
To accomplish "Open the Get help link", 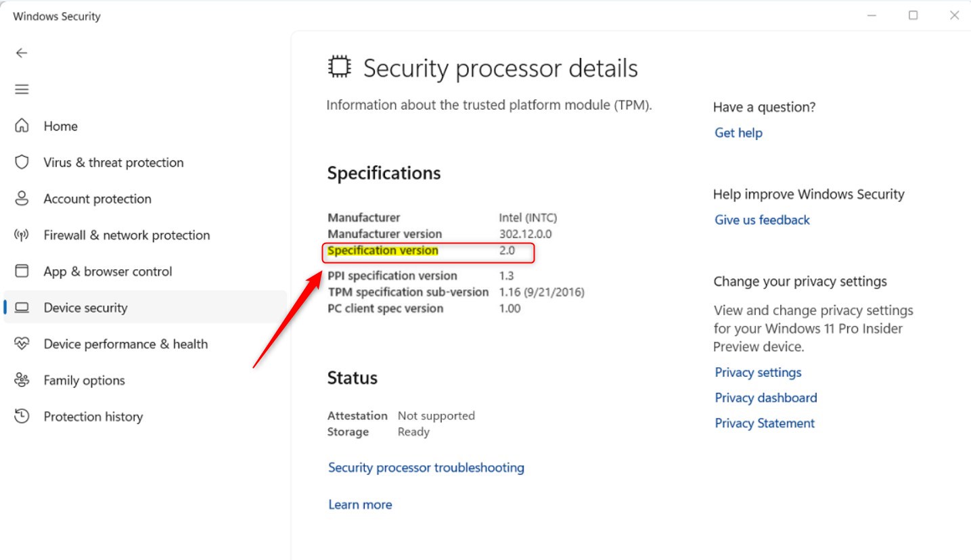I will tap(738, 133).
